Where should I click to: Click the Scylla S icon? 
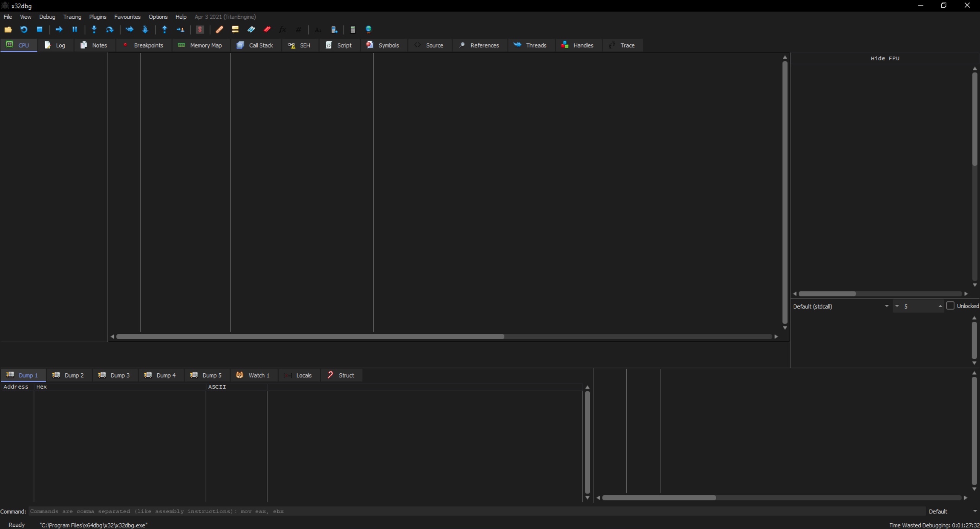tap(200, 29)
